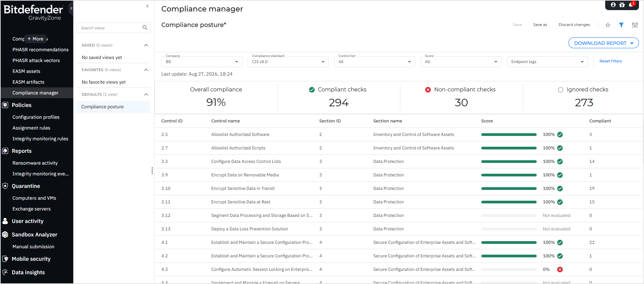This screenshot has height=284, width=644.
Task: Open Computers and VMs quarantine
Action: (34, 198)
